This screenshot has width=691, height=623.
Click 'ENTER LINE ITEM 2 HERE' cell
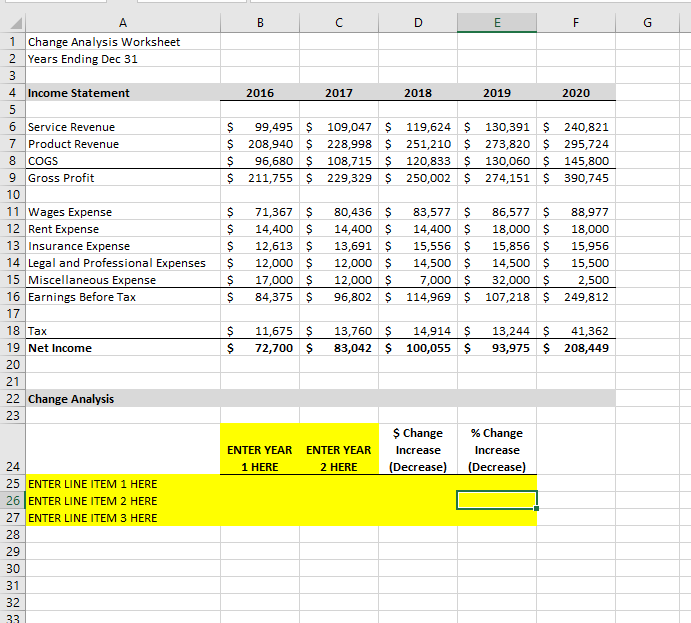pyautogui.click(x=123, y=501)
